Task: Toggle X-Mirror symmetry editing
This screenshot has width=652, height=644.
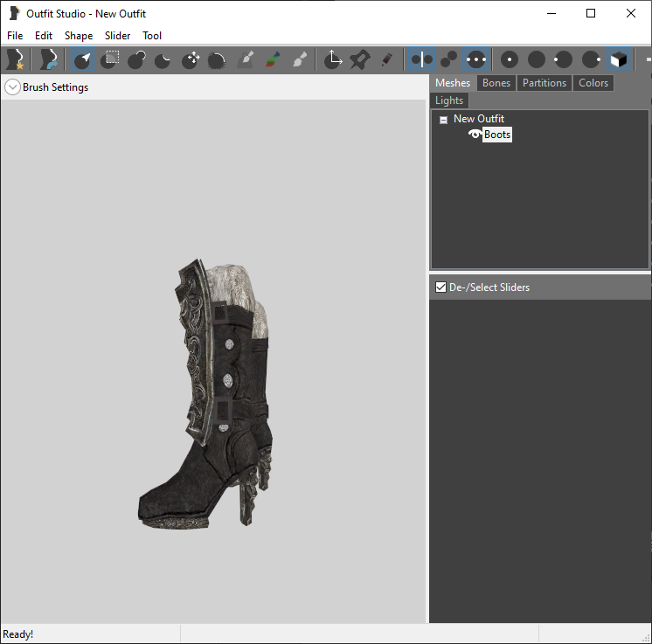Action: (421, 60)
